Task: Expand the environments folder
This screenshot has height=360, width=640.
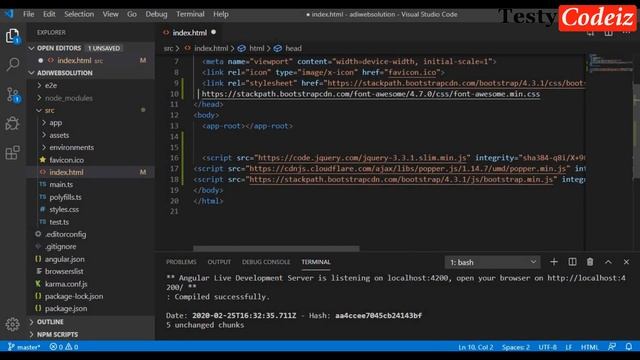Action: click(x=71, y=147)
